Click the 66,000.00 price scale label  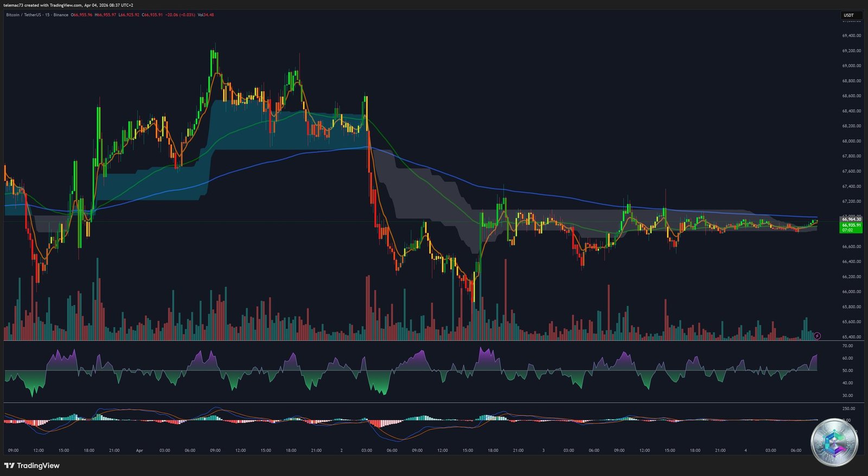[x=851, y=292]
